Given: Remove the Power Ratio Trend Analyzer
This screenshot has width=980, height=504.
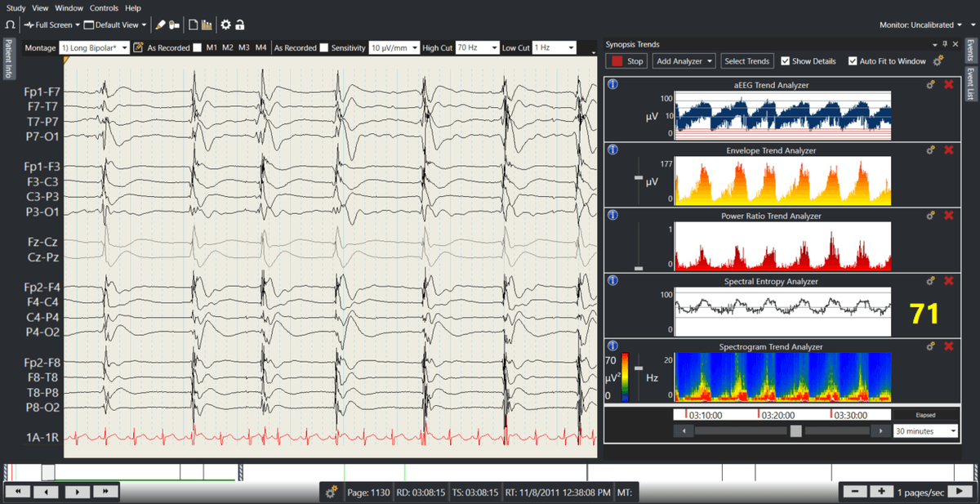Looking at the screenshot, I should click(947, 216).
